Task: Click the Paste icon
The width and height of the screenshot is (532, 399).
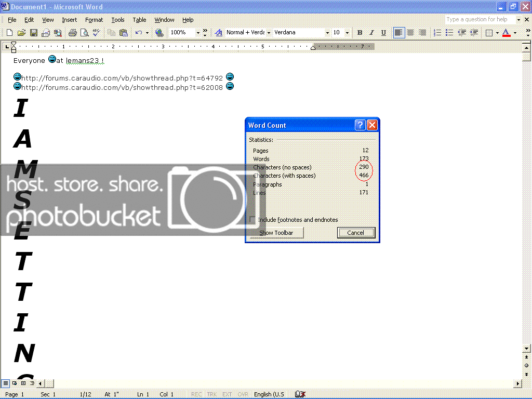Action: point(123,33)
